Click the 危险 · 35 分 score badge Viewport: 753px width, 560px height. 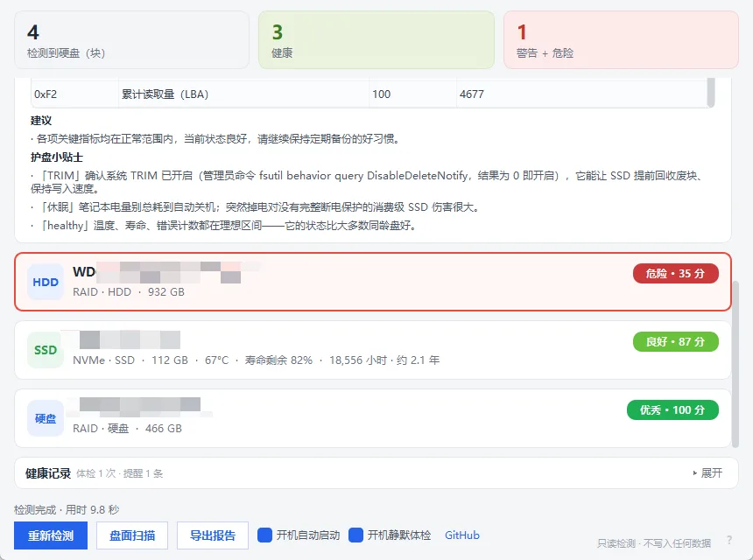coord(676,274)
